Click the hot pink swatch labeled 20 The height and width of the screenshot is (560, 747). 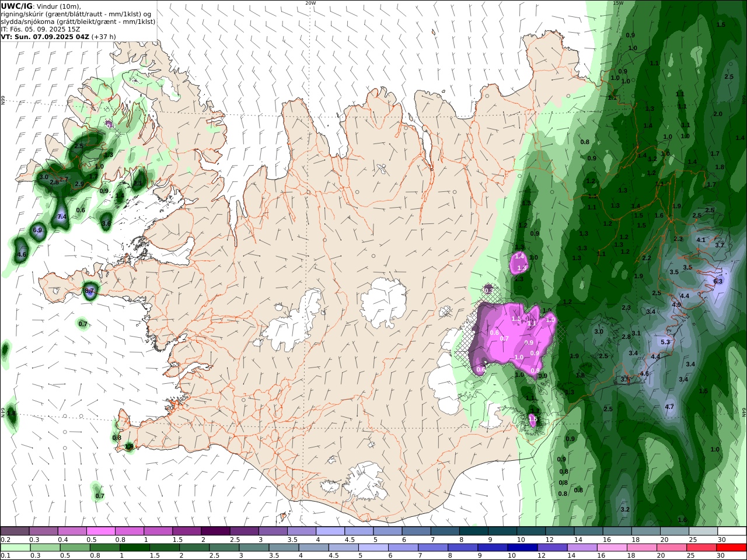(671, 548)
